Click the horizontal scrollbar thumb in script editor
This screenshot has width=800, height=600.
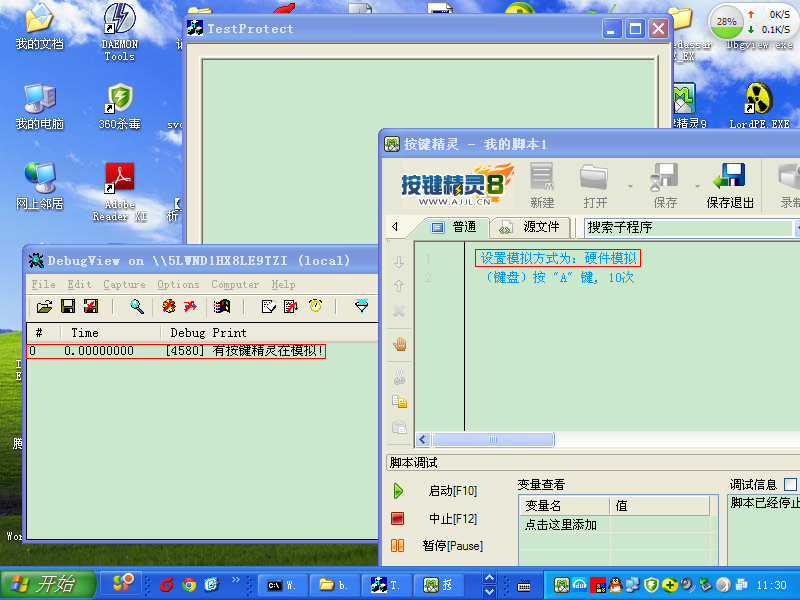[x=493, y=439]
